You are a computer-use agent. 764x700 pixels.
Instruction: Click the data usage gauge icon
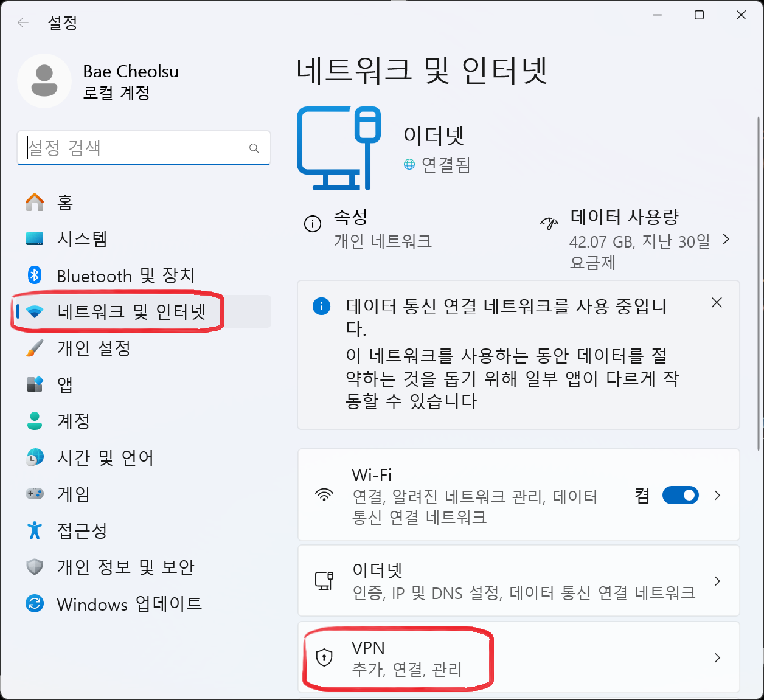point(549,223)
